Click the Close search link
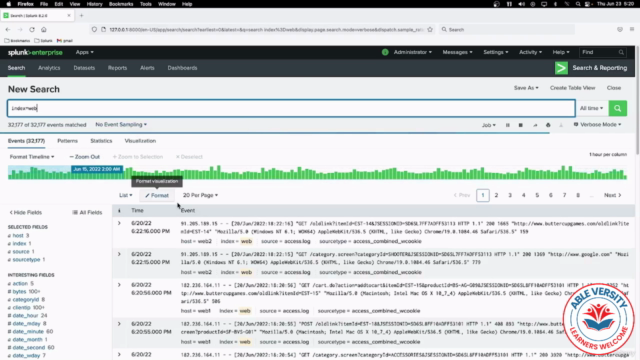 click(613, 88)
